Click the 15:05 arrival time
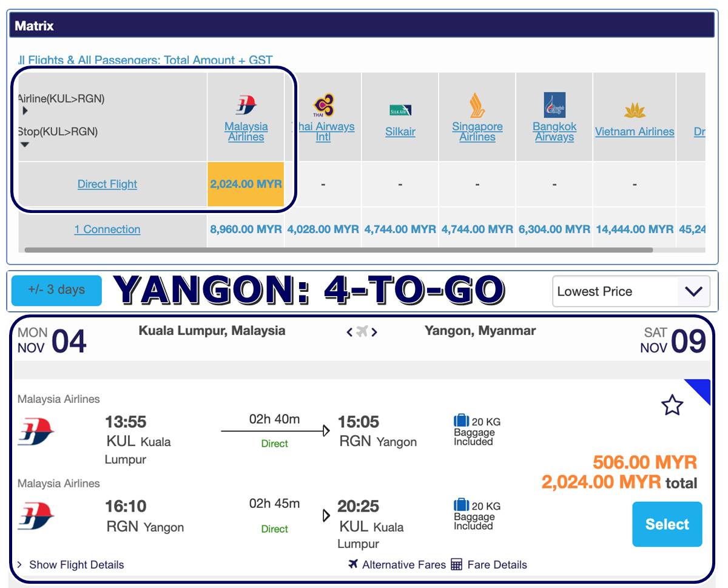This screenshot has width=728, height=588. point(359,422)
